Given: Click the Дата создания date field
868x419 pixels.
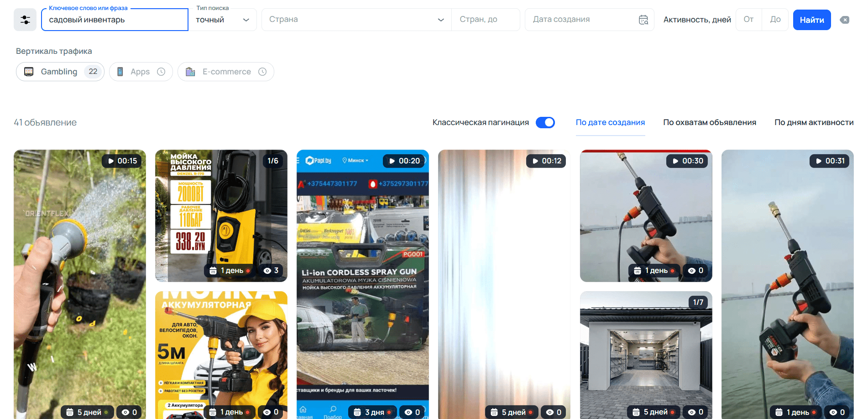Looking at the screenshot, I should 589,20.
